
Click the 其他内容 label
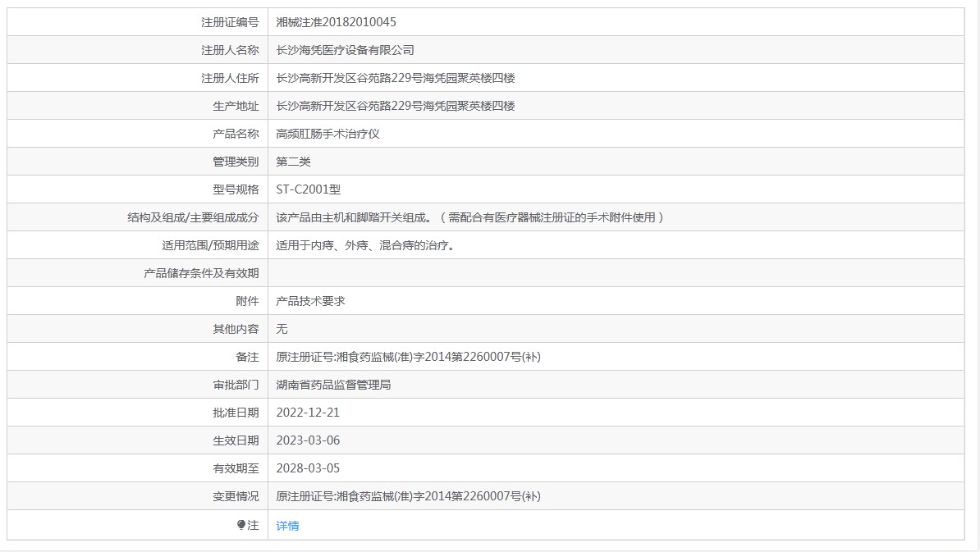pos(236,329)
